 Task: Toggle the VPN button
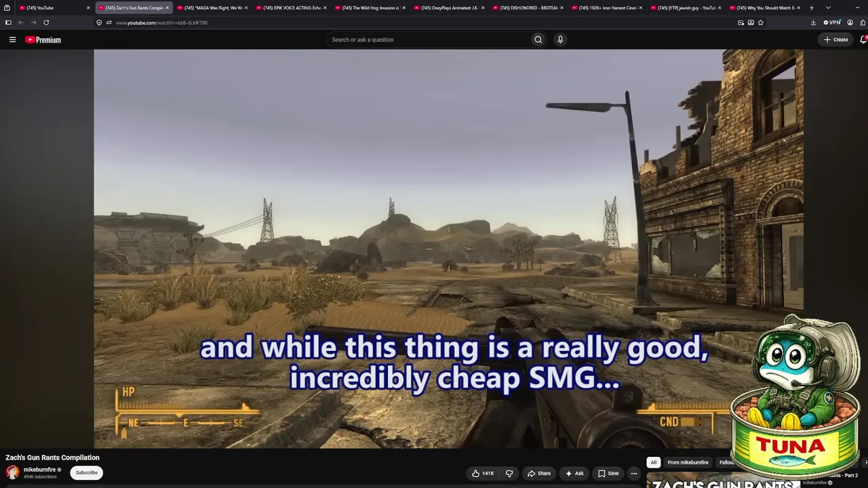coord(832,22)
